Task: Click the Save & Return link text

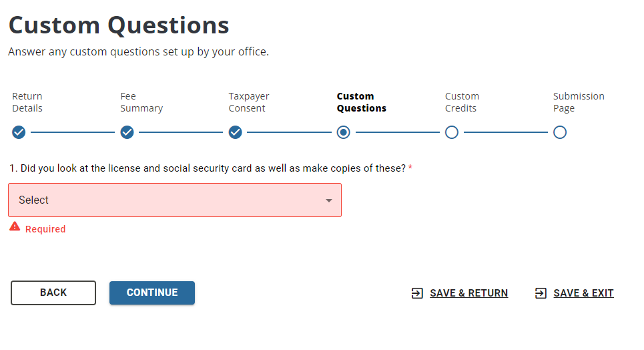Action: coord(468,293)
